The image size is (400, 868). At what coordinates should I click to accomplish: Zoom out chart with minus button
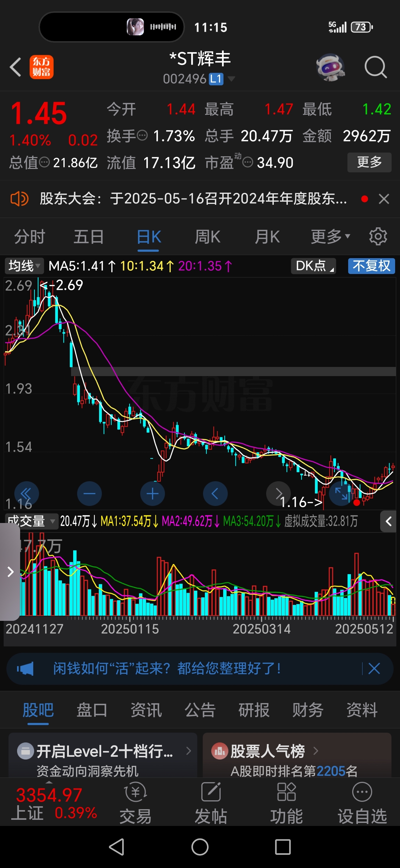89,494
